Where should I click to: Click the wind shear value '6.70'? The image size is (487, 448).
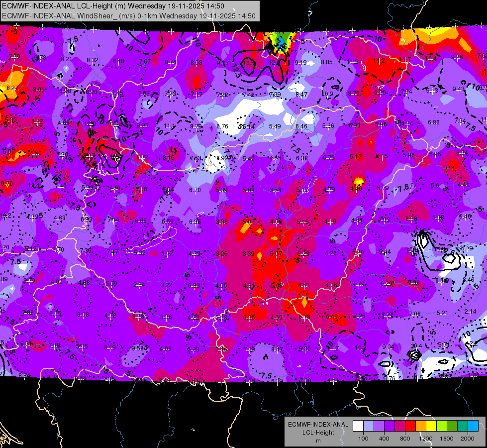coord(195,190)
